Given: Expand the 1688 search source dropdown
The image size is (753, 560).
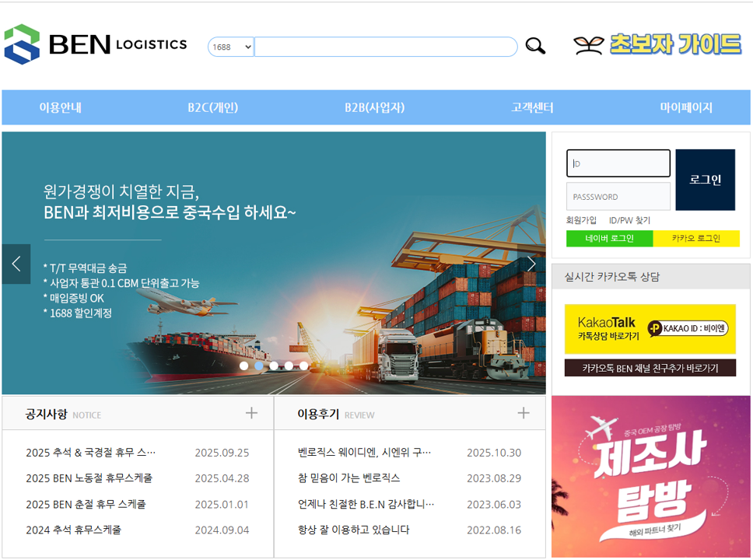Looking at the screenshot, I should point(230,47).
